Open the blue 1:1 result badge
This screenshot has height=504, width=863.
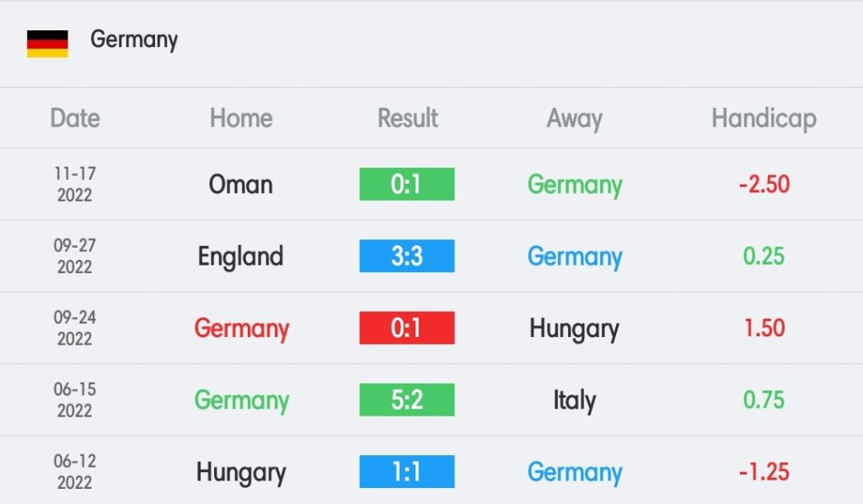[x=407, y=471]
